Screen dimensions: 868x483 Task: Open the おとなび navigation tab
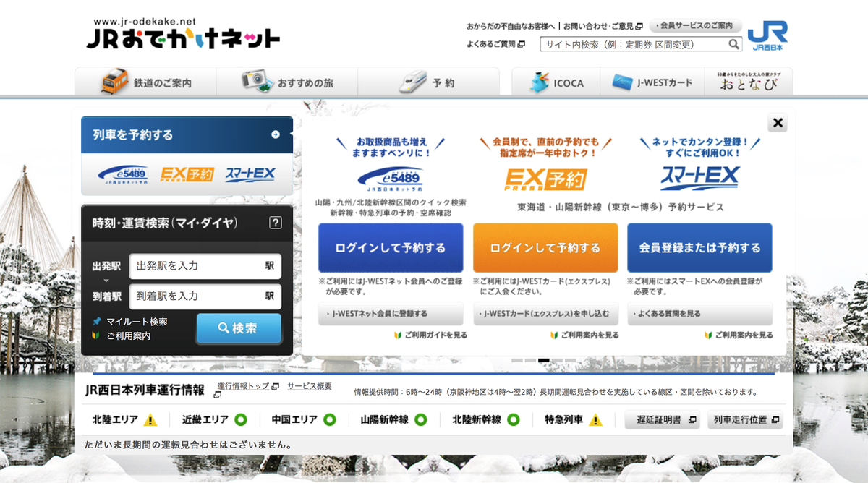pos(749,82)
